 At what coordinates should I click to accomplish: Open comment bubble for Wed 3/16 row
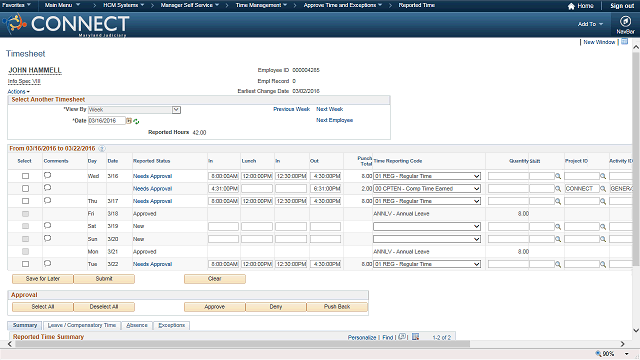[x=47, y=176]
